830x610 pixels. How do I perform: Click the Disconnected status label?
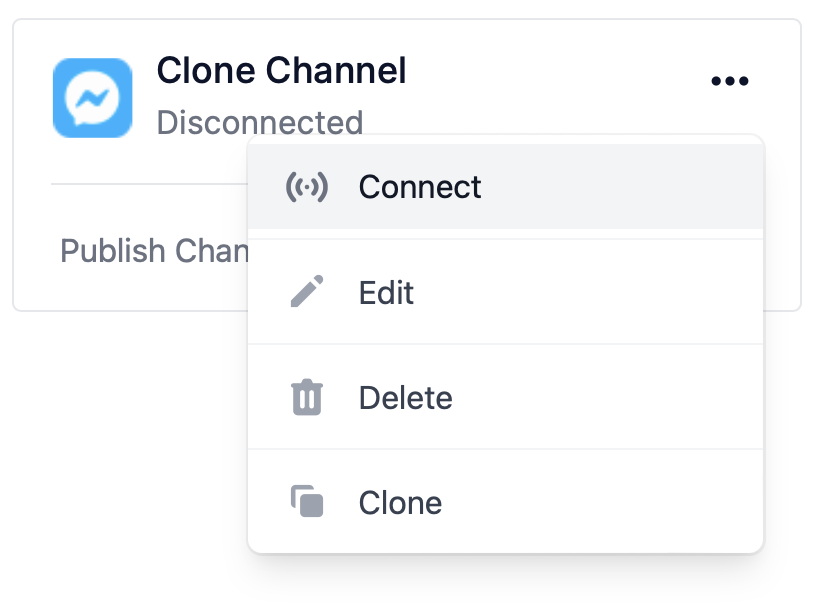pos(260,122)
